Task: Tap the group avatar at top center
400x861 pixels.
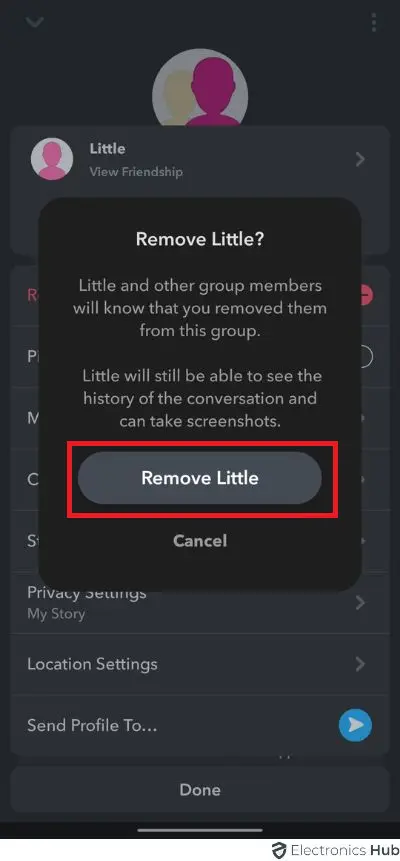Action: click(x=199, y=88)
